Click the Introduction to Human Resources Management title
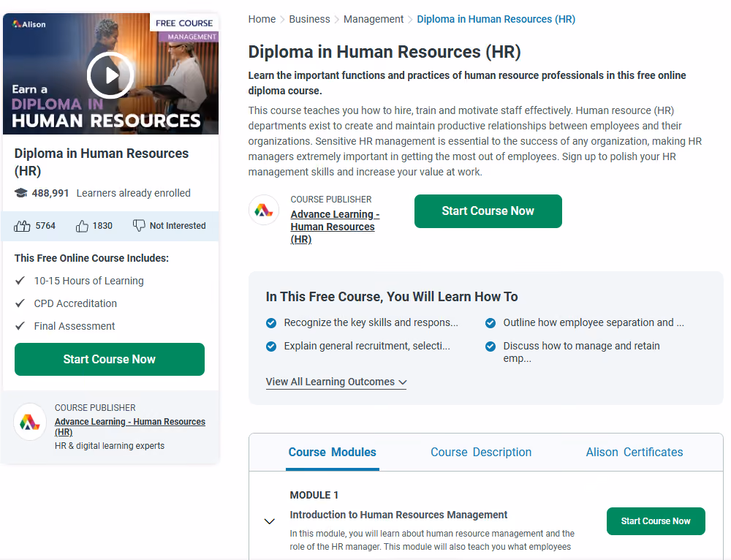 tap(398, 515)
